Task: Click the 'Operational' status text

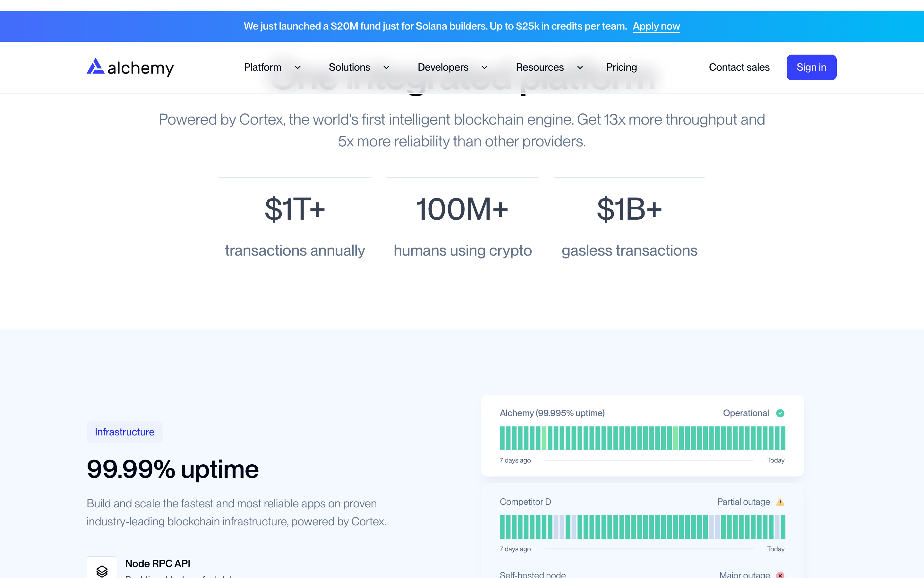Action: [746, 413]
